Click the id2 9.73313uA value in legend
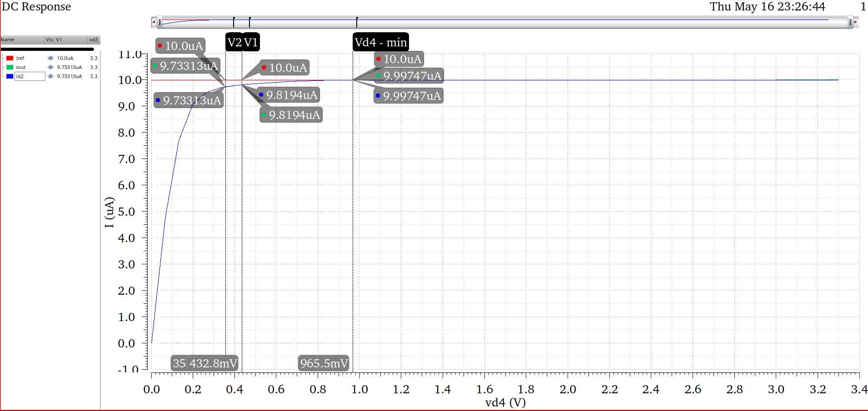Viewport: 868px width, 411px height. pyautogui.click(x=70, y=76)
